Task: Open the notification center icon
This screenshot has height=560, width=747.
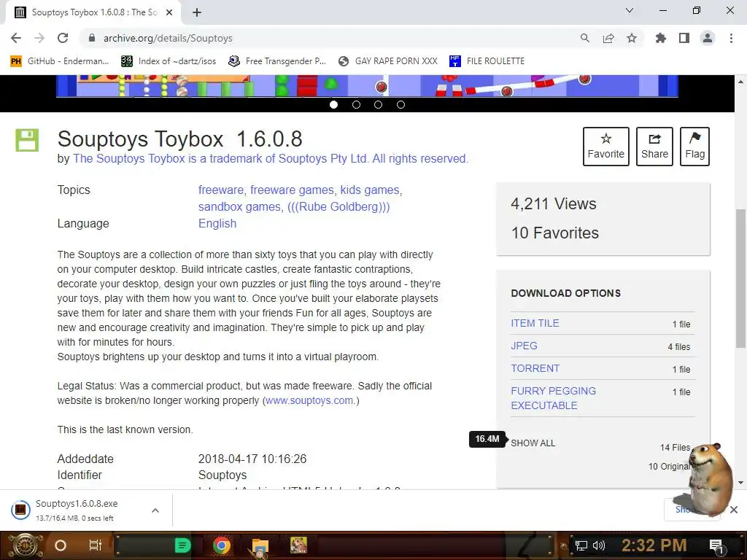Action: (x=716, y=546)
